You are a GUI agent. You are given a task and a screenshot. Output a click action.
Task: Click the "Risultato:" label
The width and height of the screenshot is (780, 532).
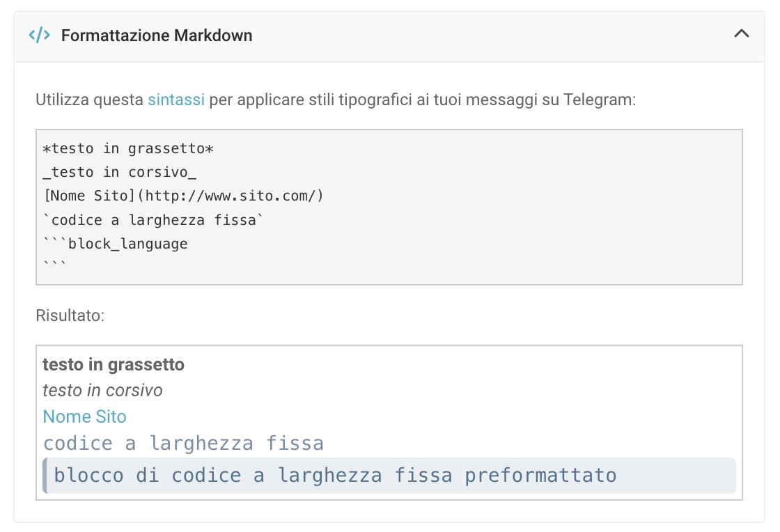[70, 315]
